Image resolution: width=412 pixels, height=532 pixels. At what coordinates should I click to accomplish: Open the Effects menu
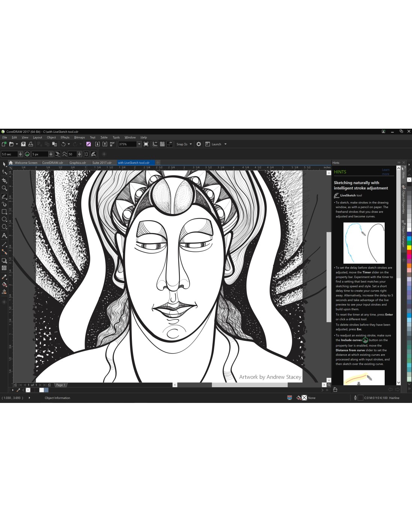tap(65, 137)
